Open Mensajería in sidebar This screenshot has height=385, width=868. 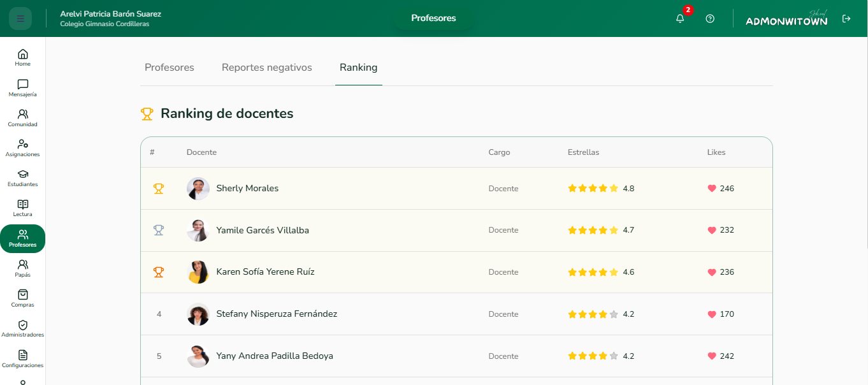(x=23, y=88)
